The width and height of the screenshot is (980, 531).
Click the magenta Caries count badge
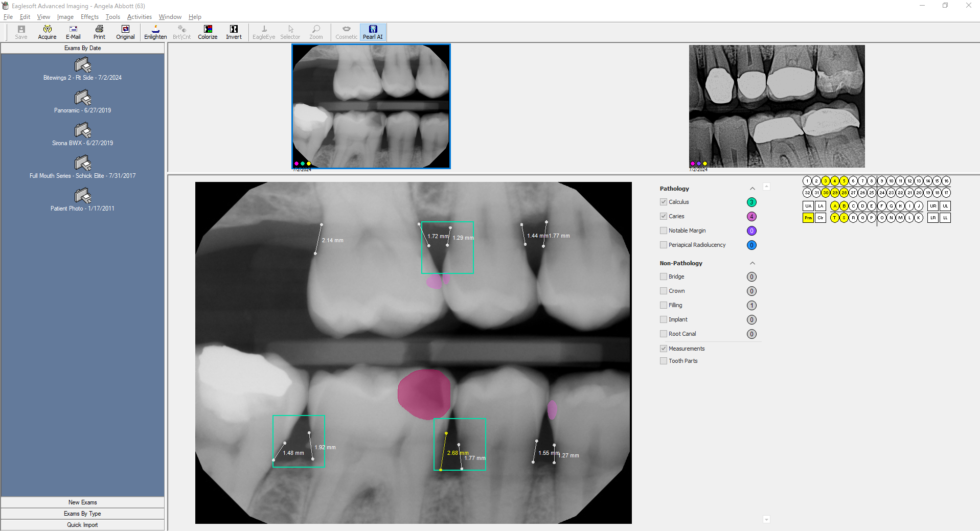[751, 217]
